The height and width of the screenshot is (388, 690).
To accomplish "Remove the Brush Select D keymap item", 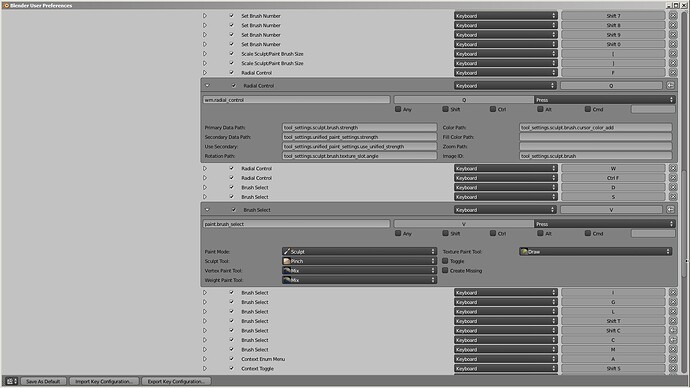I will (673, 187).
